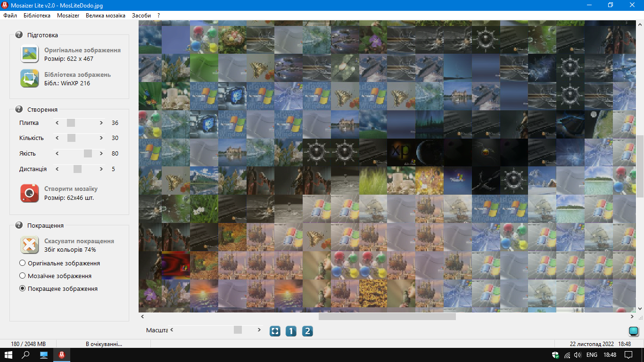644x362 pixels.
Task: Increase Кількість with right arrow
Action: point(101,138)
